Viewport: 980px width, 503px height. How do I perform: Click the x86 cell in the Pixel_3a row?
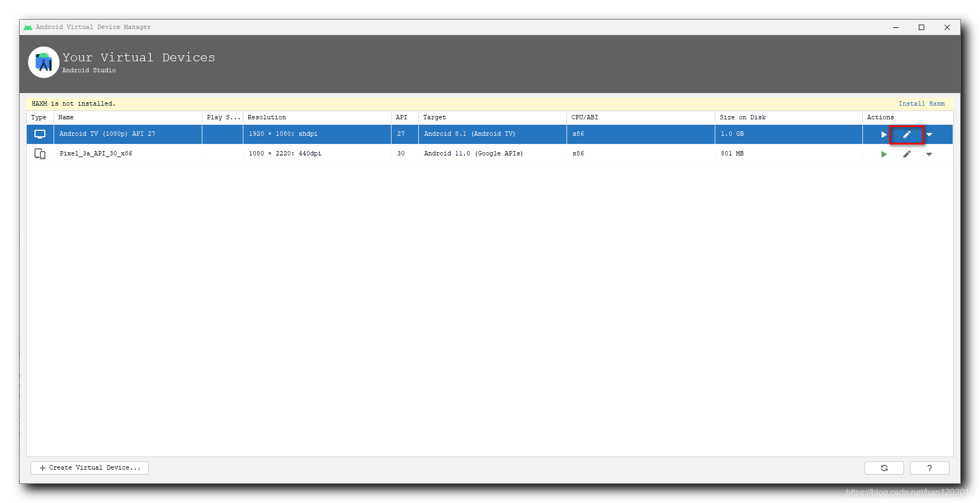click(641, 154)
